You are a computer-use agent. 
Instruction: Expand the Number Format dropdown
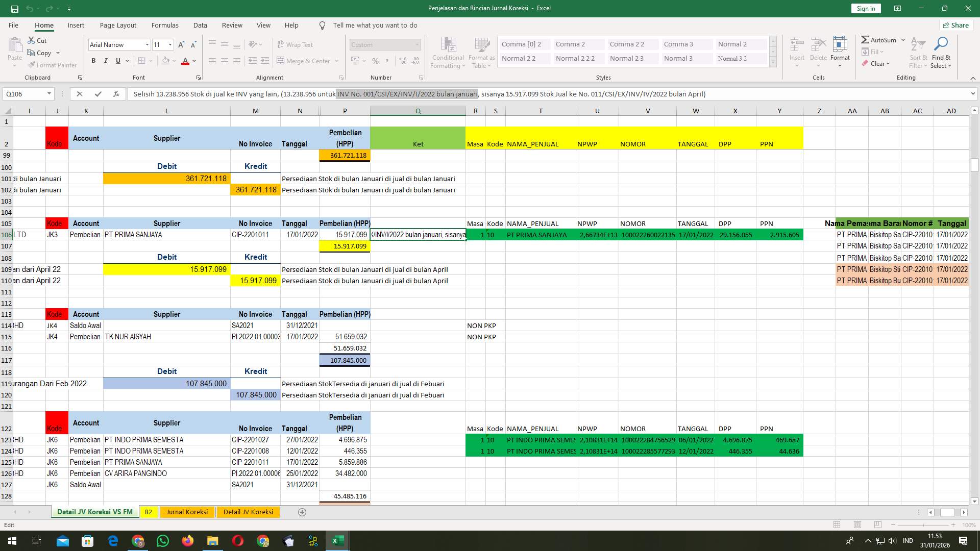tap(418, 44)
